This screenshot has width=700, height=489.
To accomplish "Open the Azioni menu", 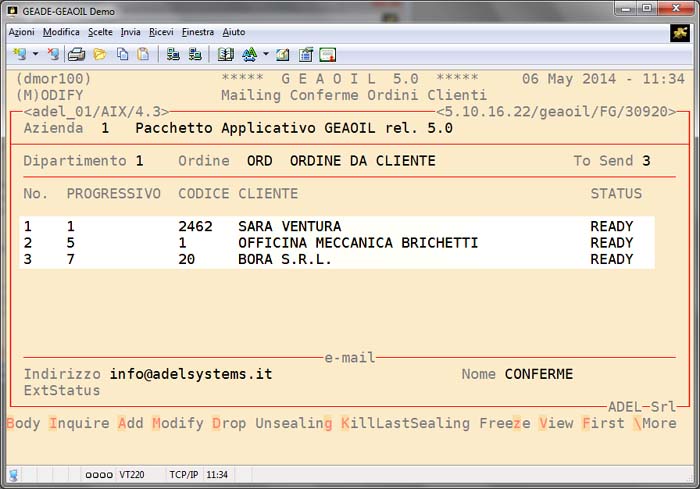I will 21,32.
